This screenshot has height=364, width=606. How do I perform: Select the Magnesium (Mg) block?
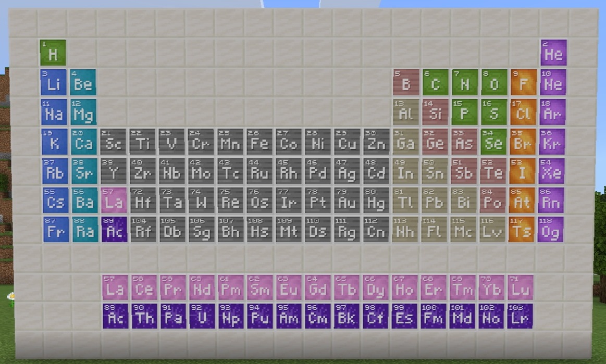(83, 112)
